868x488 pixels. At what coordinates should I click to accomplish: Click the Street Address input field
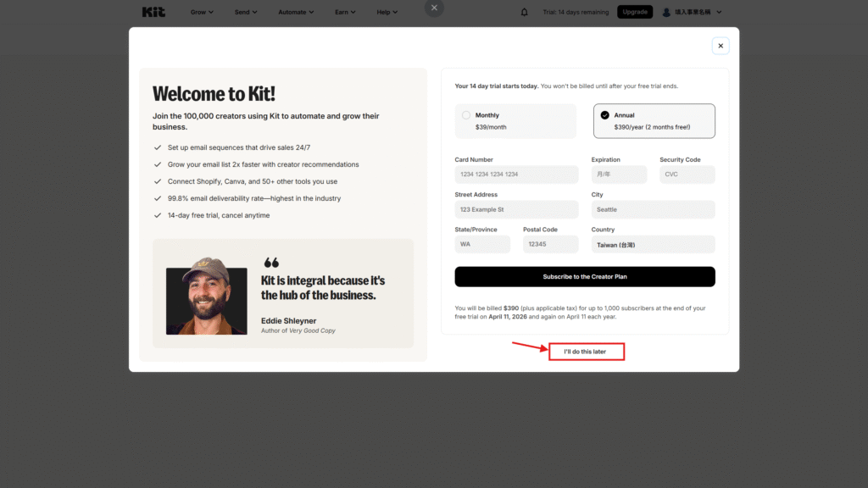(x=516, y=209)
